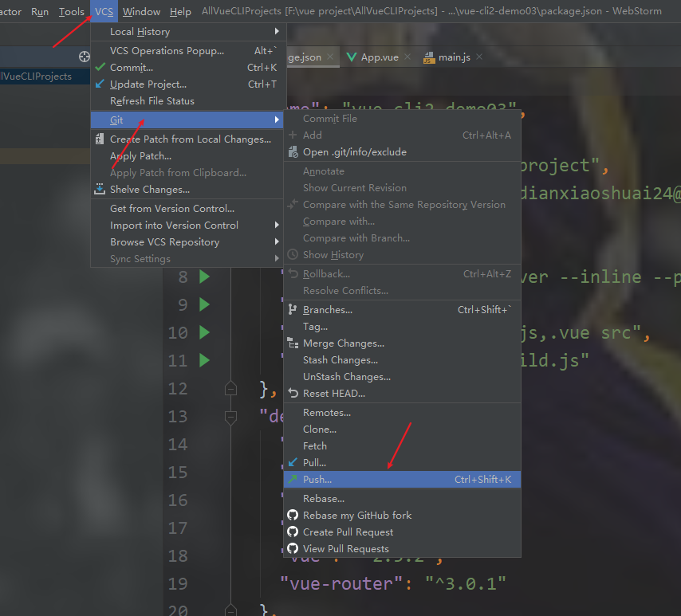Screen dimensions: 681x616
Task: Click the Shelve Changes icon
Action: (x=100, y=189)
